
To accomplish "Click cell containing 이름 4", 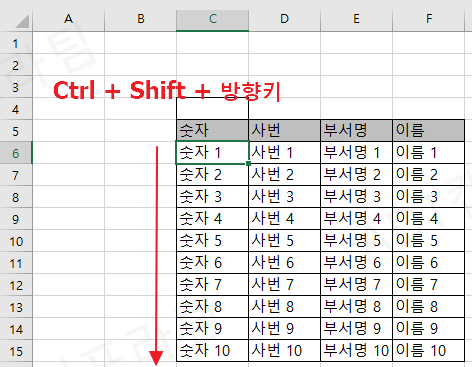I will pos(428,219).
